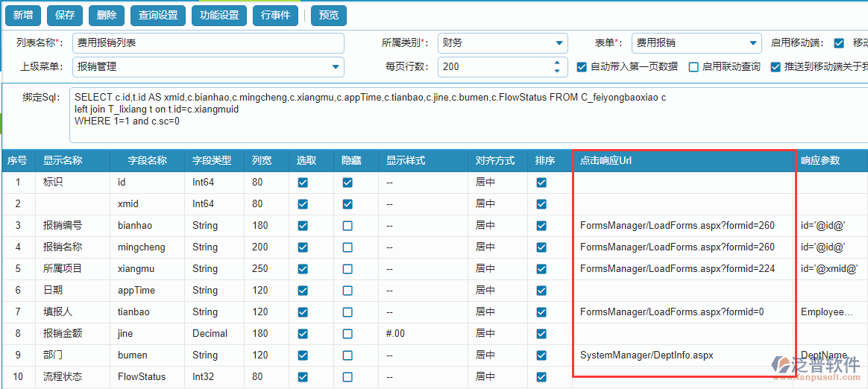
Task: Check 隐藏 for the tianbao row
Action: [347, 311]
